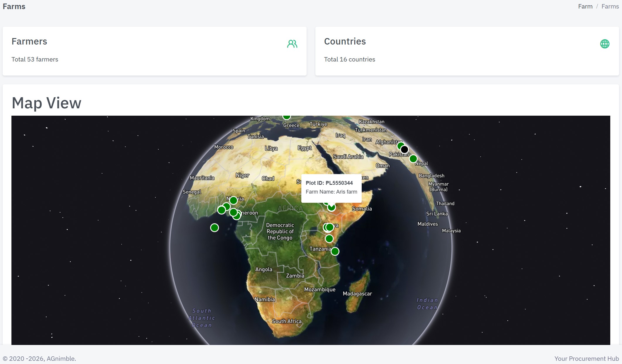Click 'Your Procurement Hub' footer text
Viewport: 622px width, 364px height.
pos(587,358)
